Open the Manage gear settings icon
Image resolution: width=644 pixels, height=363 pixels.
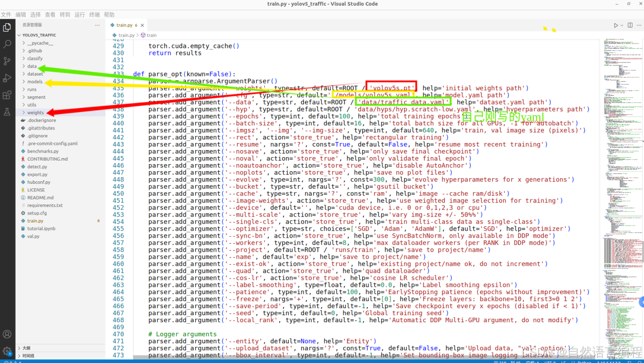click(x=7, y=351)
